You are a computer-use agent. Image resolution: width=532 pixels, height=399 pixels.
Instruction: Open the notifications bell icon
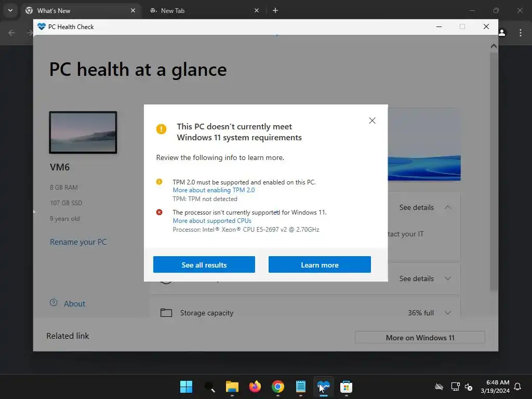(517, 387)
